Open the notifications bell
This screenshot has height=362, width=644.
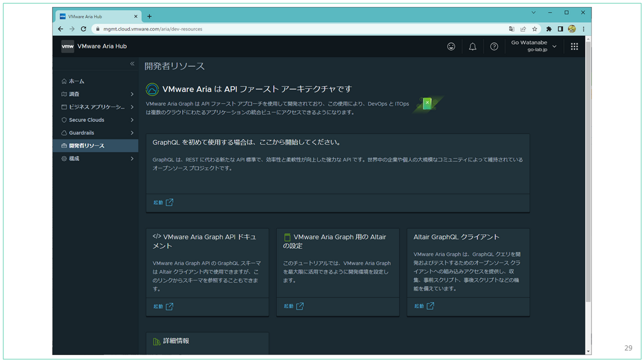(x=472, y=47)
